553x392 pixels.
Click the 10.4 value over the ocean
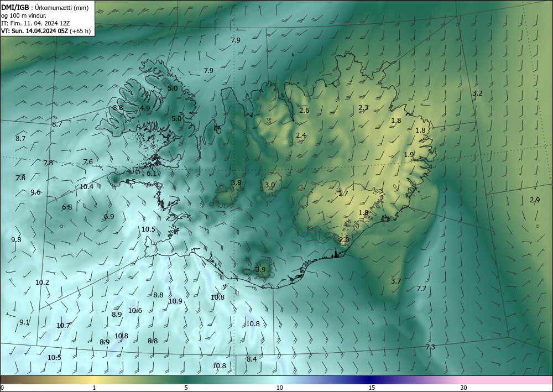click(86, 187)
